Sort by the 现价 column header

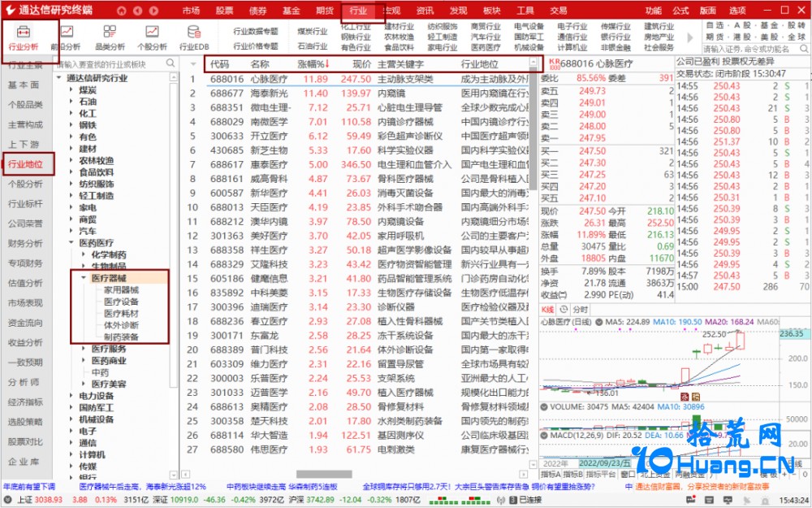coord(361,64)
